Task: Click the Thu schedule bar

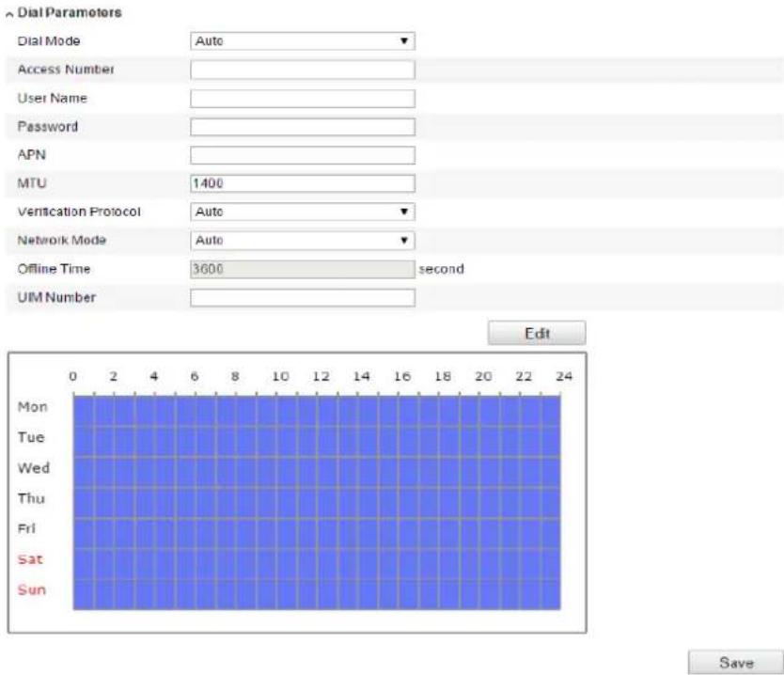Action: (x=317, y=503)
